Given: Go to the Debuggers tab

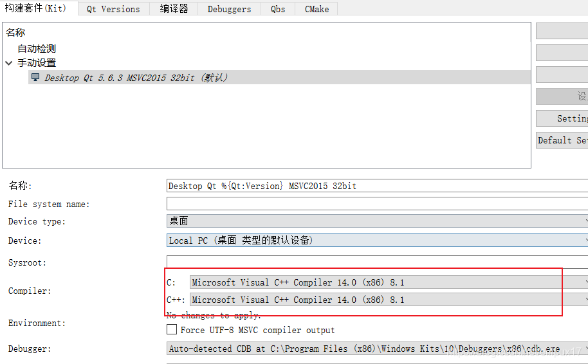Looking at the screenshot, I should click(x=229, y=9).
